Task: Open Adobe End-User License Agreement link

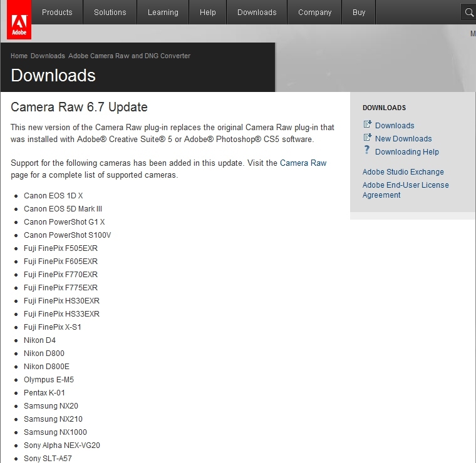Action: pyautogui.click(x=406, y=190)
